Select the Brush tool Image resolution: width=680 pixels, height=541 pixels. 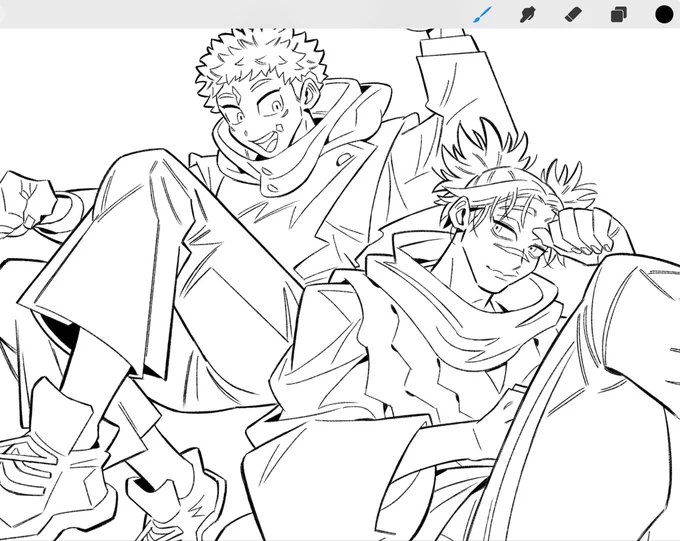[482, 15]
